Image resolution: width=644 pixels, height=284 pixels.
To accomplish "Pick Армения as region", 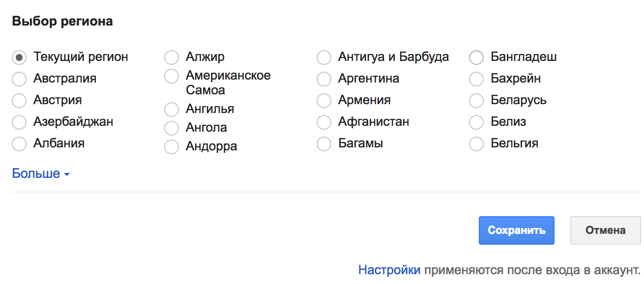I will coord(324,101).
